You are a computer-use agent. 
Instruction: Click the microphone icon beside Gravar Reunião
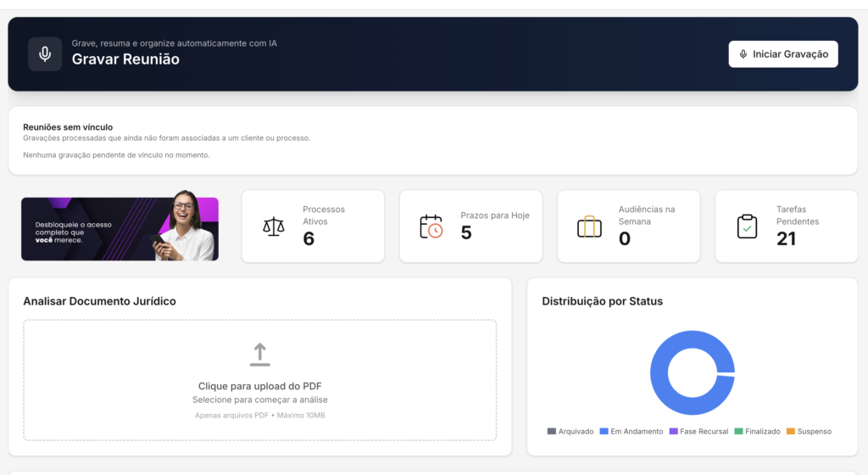45,54
